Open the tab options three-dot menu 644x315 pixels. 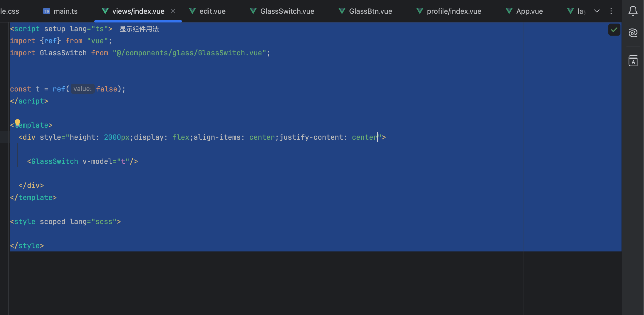611,11
